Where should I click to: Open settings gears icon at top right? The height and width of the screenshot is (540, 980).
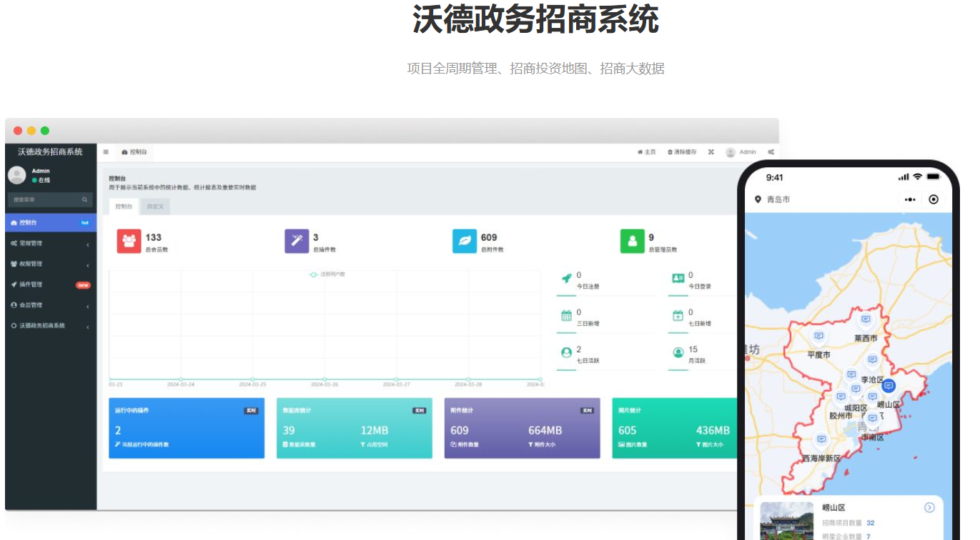(771, 152)
